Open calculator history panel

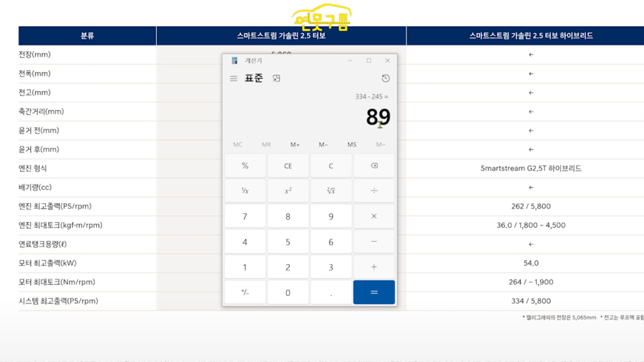pos(385,78)
